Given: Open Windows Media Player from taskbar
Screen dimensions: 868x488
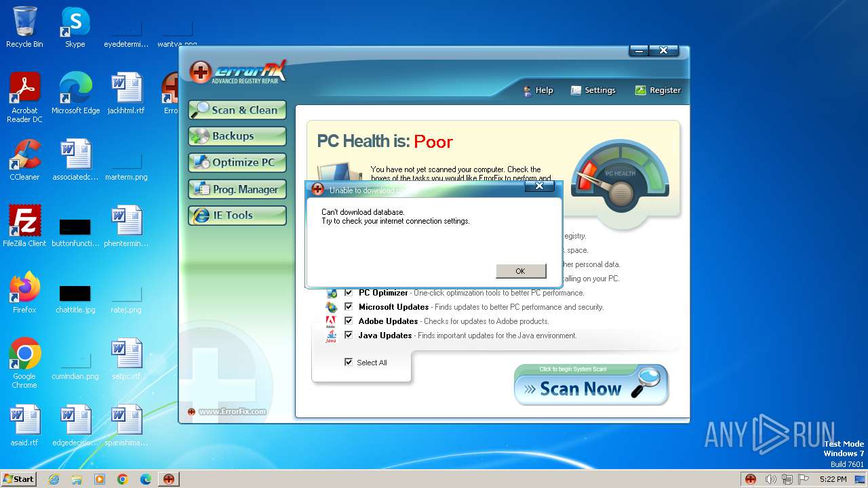Looking at the screenshot, I should click(100, 479).
